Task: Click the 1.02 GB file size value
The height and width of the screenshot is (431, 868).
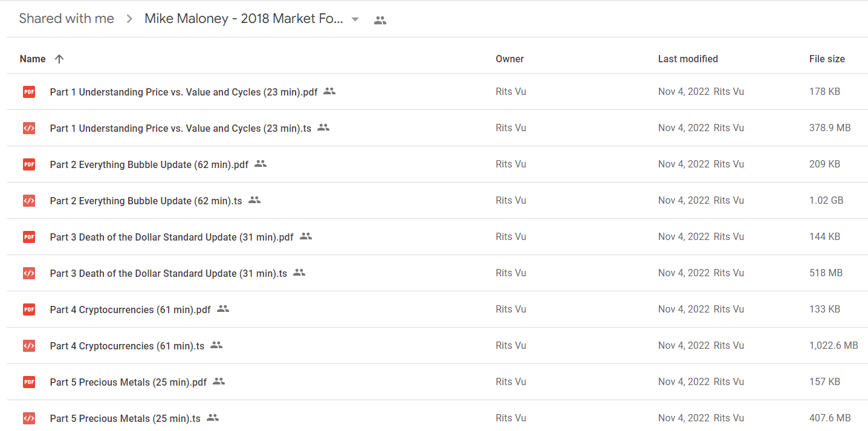Action: (826, 201)
